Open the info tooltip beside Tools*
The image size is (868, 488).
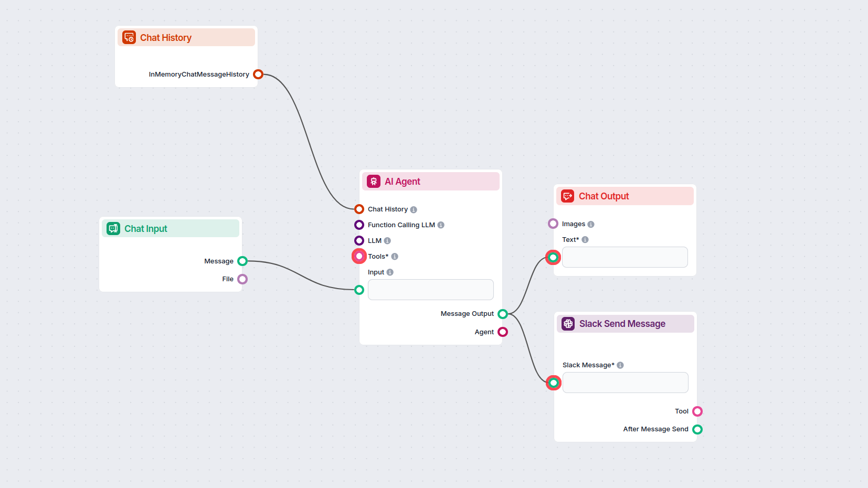(x=395, y=256)
